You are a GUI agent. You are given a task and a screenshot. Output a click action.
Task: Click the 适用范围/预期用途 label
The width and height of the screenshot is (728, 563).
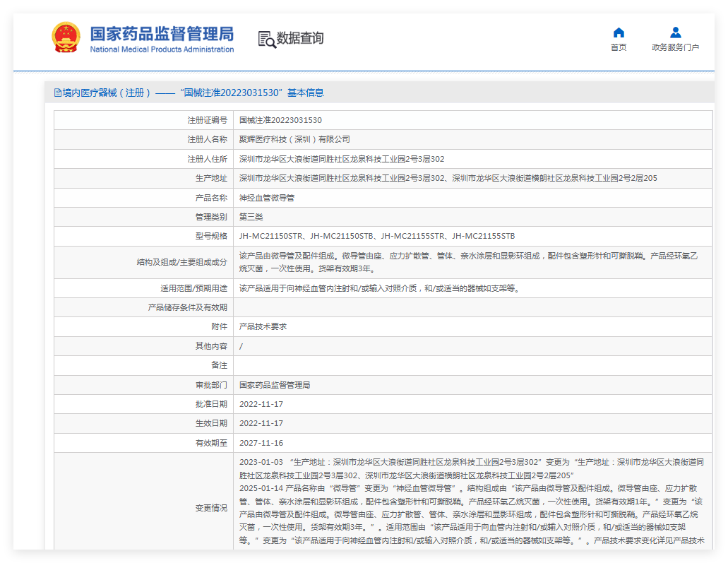[193, 288]
